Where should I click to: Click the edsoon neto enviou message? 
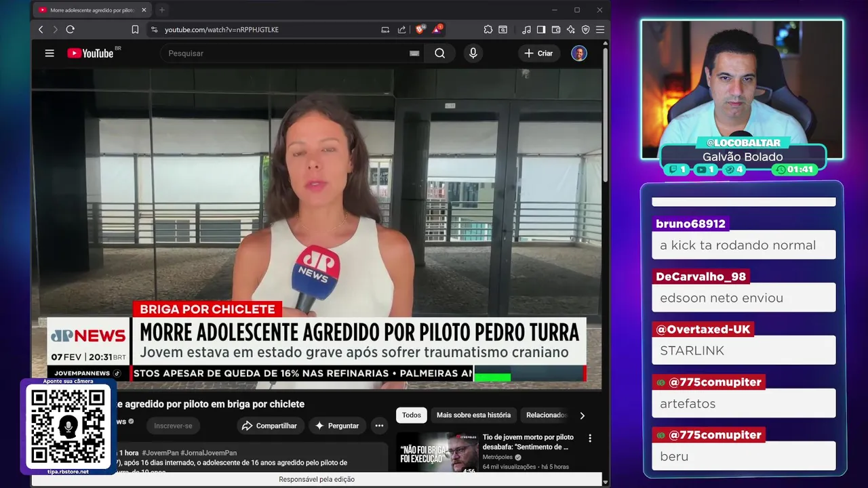(743, 298)
